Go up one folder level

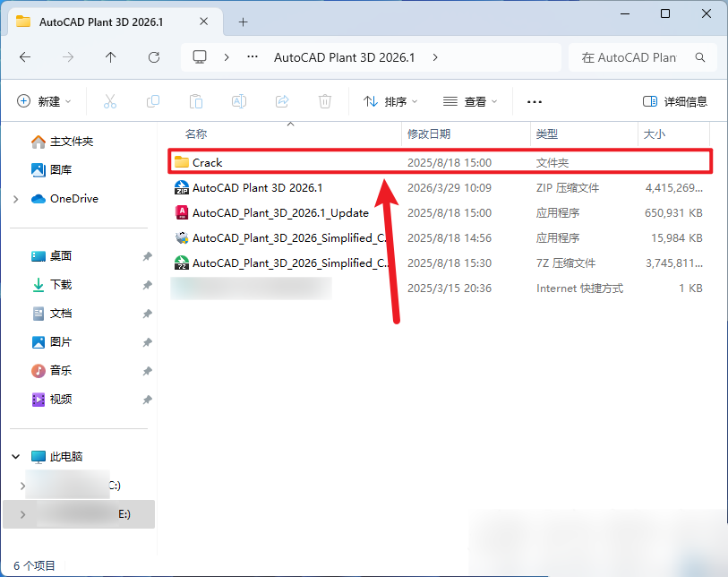[x=110, y=57]
